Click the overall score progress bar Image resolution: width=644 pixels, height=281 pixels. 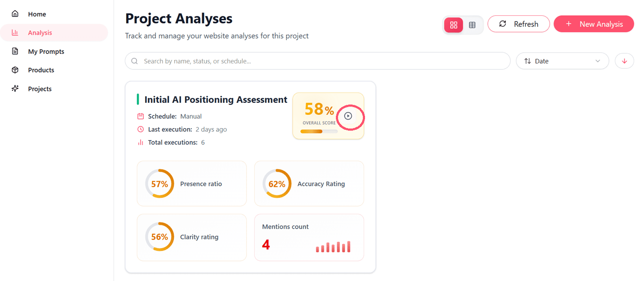(319, 131)
